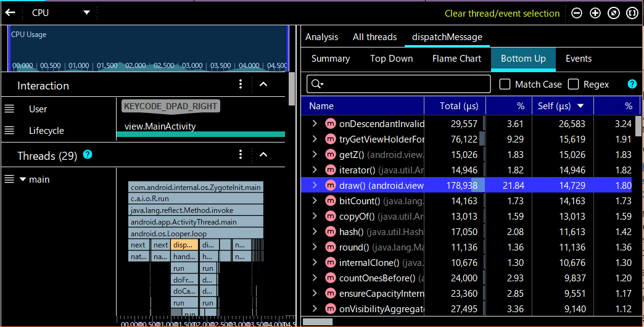Viewport: 644px width, 327px height.
Task: Select the com.android.internal.os.ZygoteInit.main frame
Action: point(196,188)
